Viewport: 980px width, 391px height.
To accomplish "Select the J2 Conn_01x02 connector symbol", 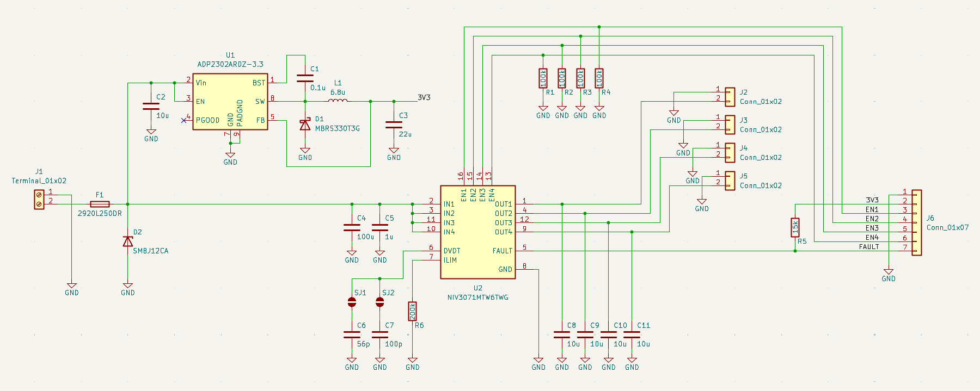I will coord(730,97).
